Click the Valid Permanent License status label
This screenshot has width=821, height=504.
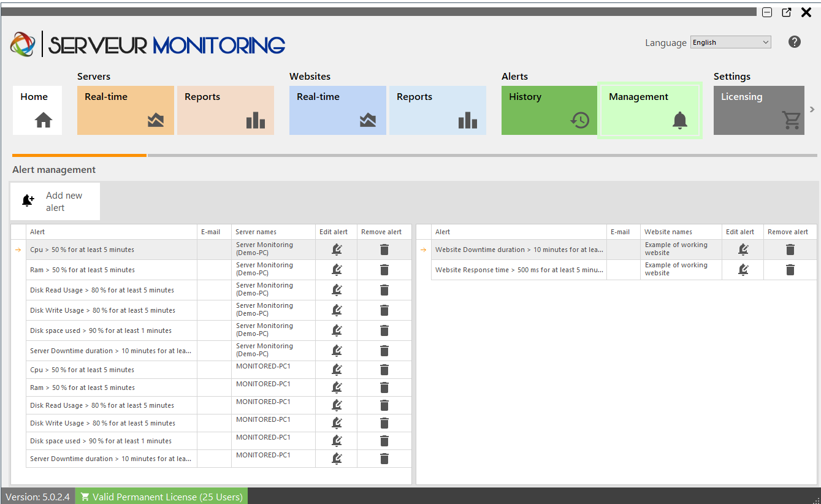pos(161,497)
